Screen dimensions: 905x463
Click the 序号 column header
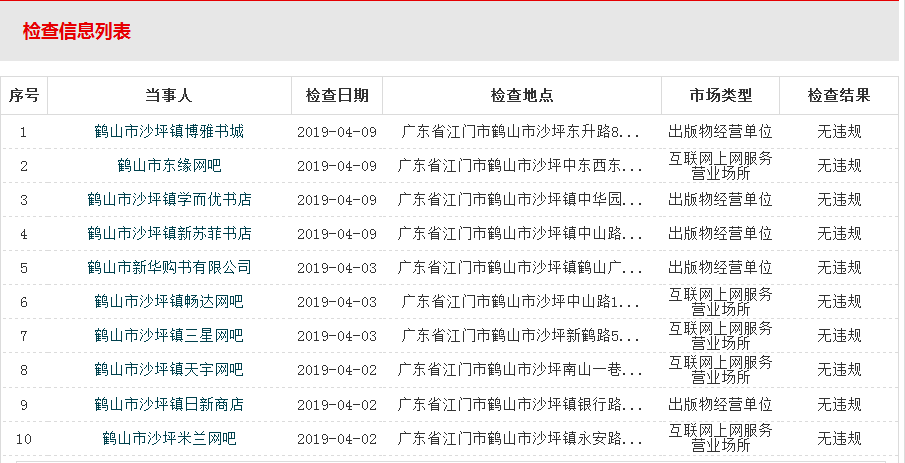(x=24, y=96)
